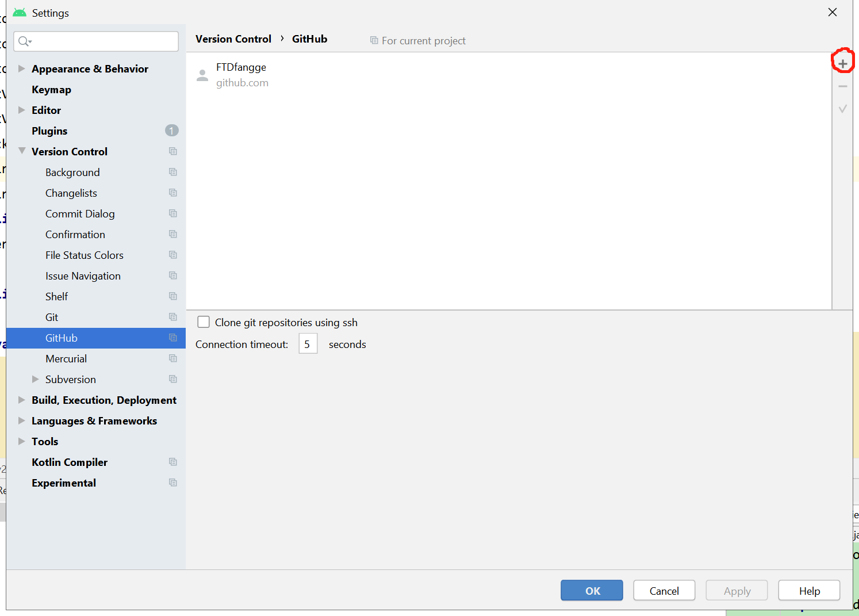Screen dimensions: 859x616
Task: Click the For current project text
Action: 424,41
